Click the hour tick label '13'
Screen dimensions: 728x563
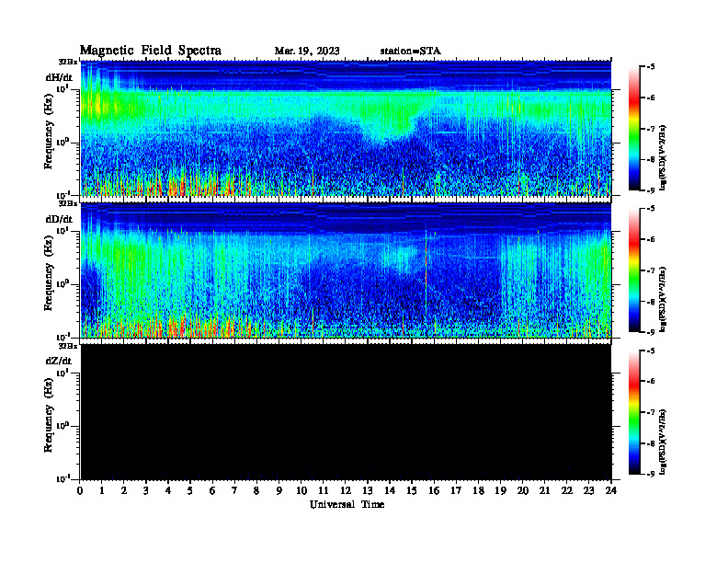tap(368, 490)
